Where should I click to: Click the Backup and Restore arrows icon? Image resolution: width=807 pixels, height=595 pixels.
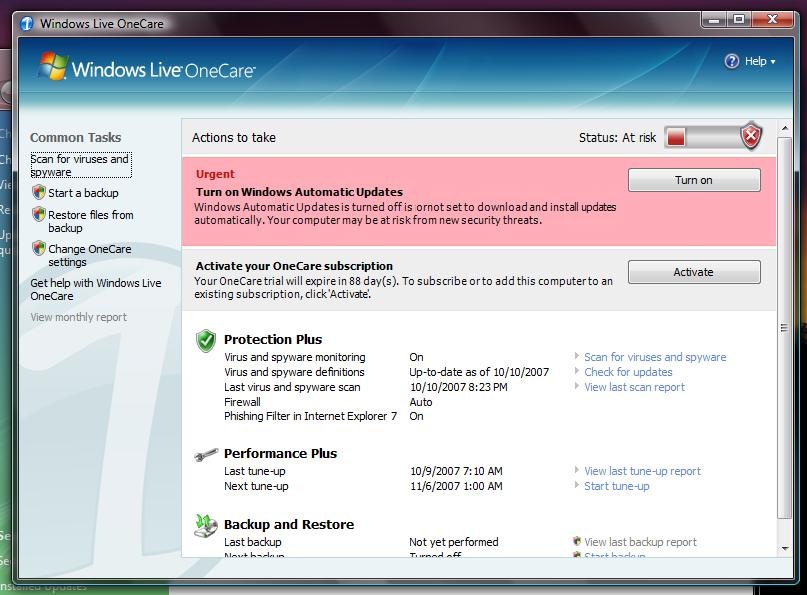[x=206, y=526]
